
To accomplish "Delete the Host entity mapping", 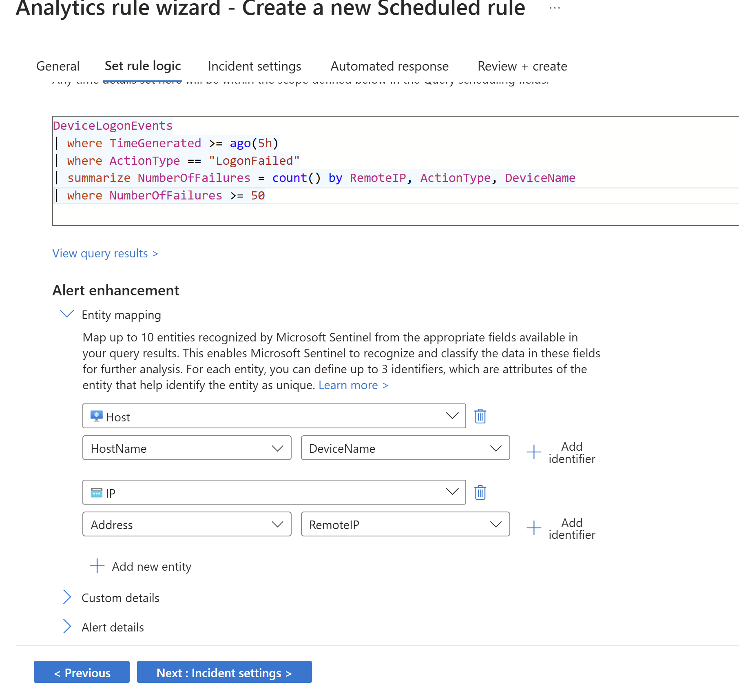I will click(480, 416).
